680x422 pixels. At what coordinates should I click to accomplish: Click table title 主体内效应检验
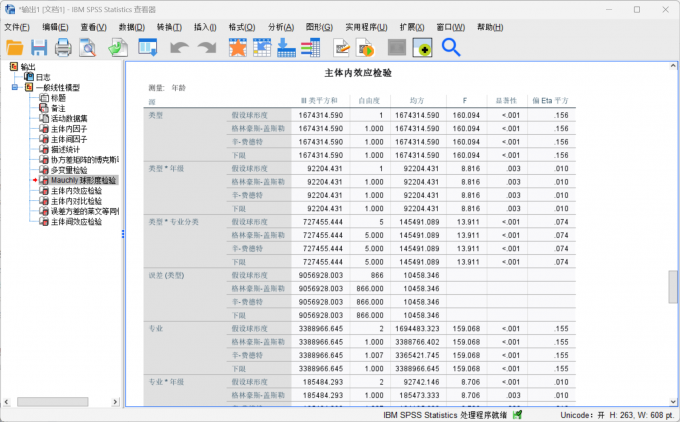[x=358, y=73]
